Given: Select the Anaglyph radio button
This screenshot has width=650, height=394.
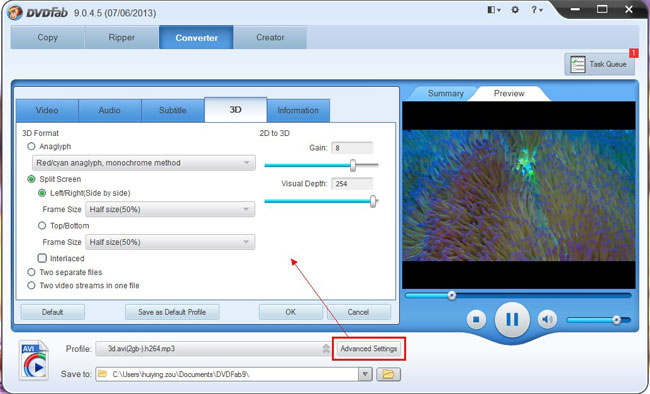Looking at the screenshot, I should tap(31, 146).
